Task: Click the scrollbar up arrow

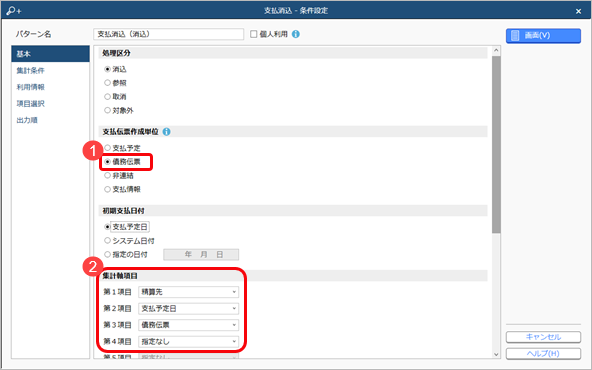Action: click(x=496, y=51)
